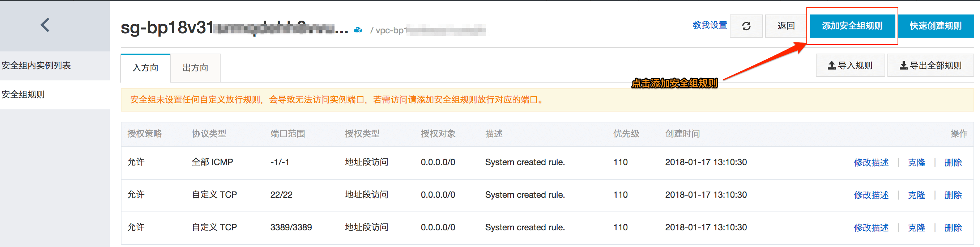Click the back chevron in the sidebar
Viewport: 980px width, 247px height.
(x=45, y=25)
